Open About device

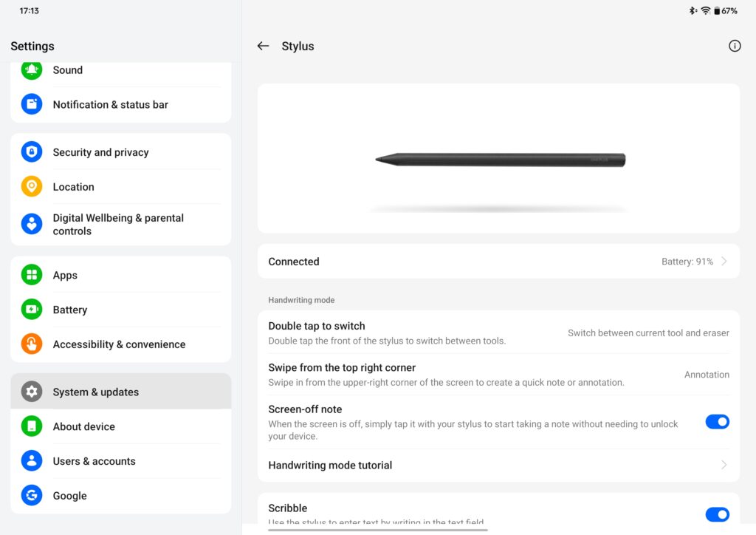pyautogui.click(x=120, y=426)
